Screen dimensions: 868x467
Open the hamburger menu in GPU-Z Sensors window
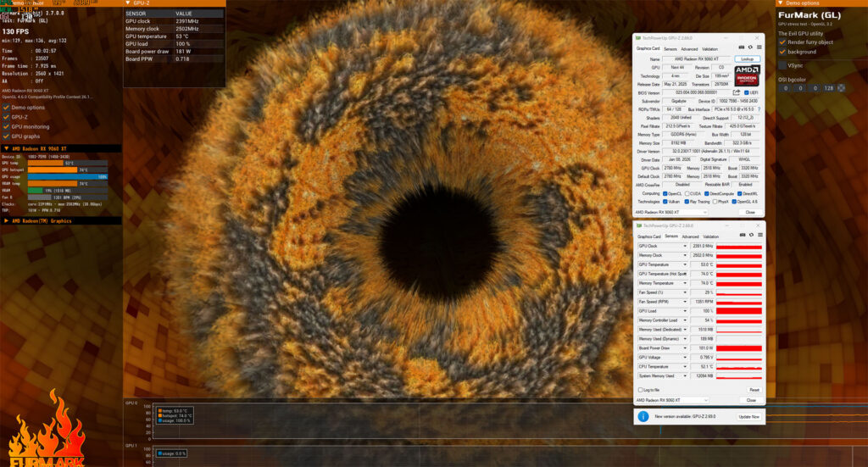(x=758, y=236)
